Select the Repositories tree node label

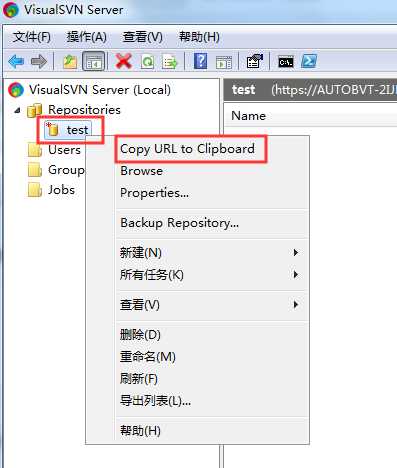(84, 110)
